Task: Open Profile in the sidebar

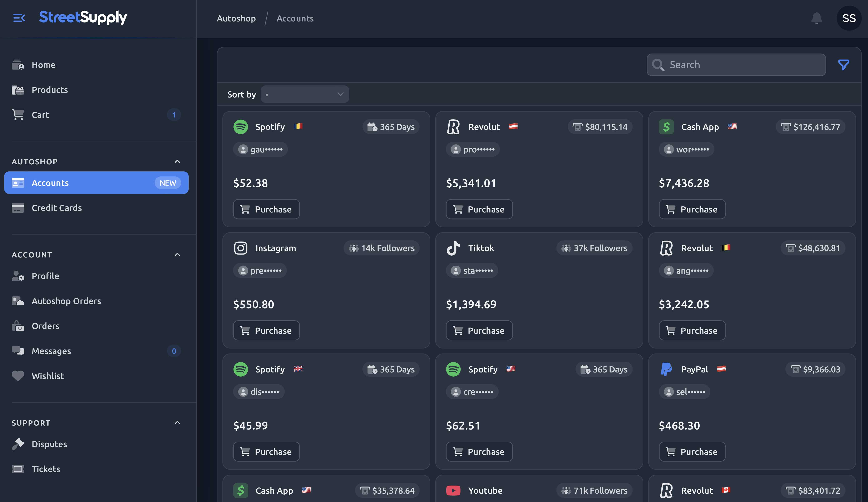Action: [x=97, y=276]
